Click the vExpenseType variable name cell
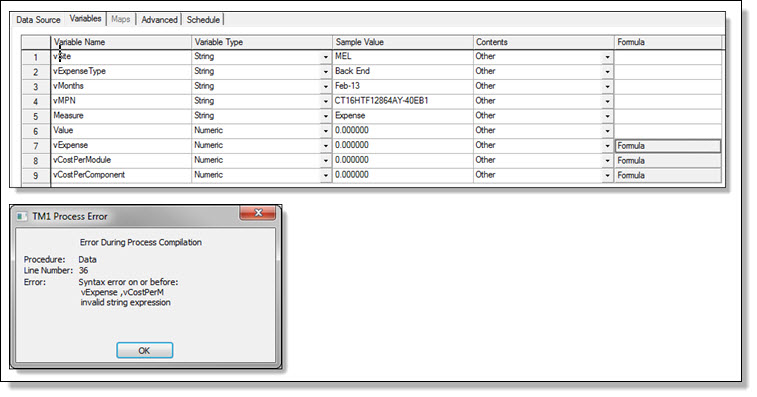This screenshot has width=757, height=397. (121, 71)
